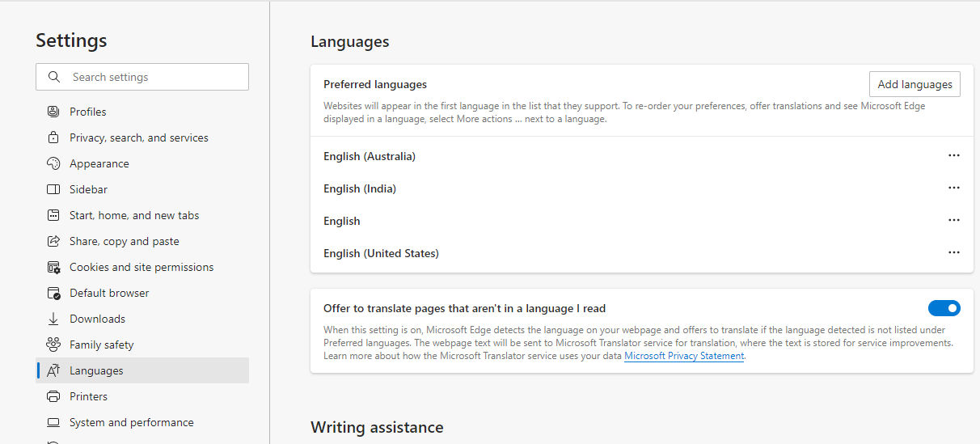Click the Add languages button
This screenshot has height=444, width=980.
(915, 84)
